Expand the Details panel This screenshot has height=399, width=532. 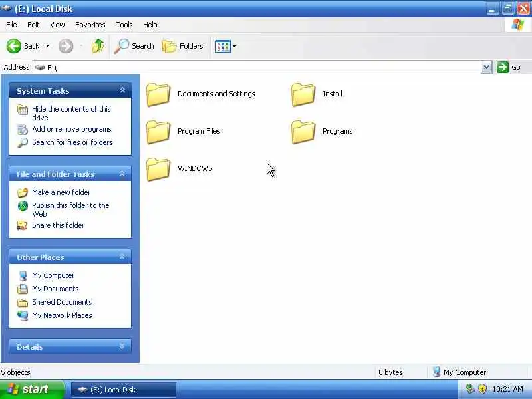coord(122,346)
